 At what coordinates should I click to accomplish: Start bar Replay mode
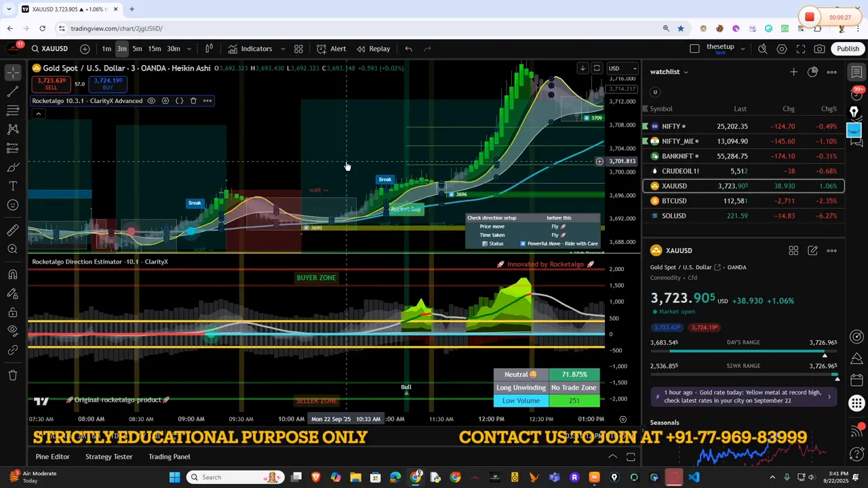[x=373, y=49]
